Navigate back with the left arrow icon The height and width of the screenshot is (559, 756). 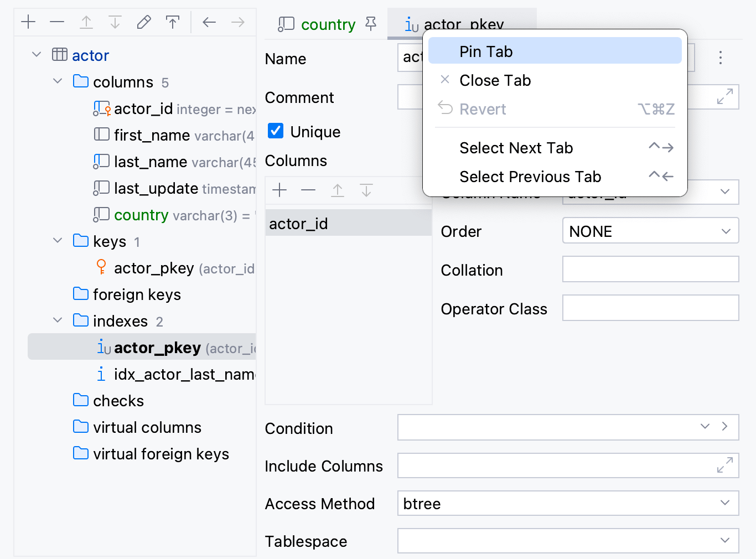(x=209, y=22)
